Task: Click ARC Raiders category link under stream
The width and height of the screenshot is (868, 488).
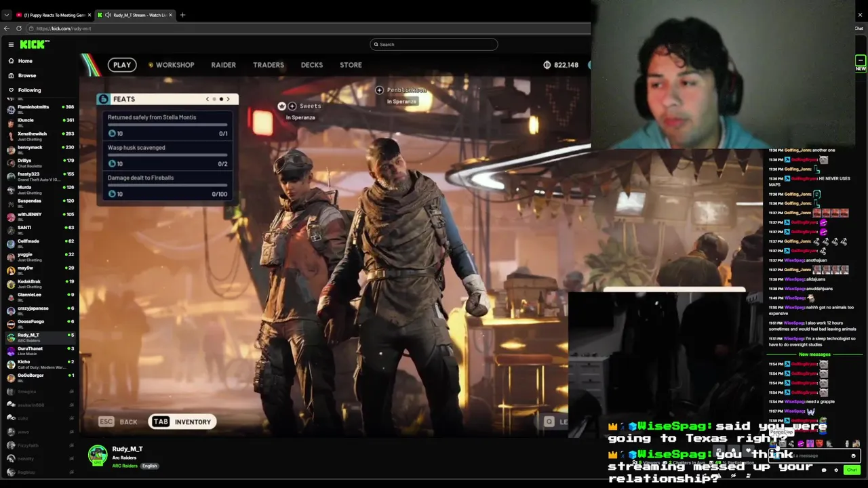Action: (x=125, y=466)
